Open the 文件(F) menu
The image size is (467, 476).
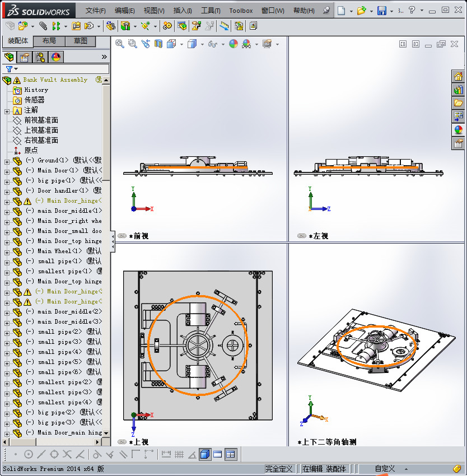click(x=95, y=11)
